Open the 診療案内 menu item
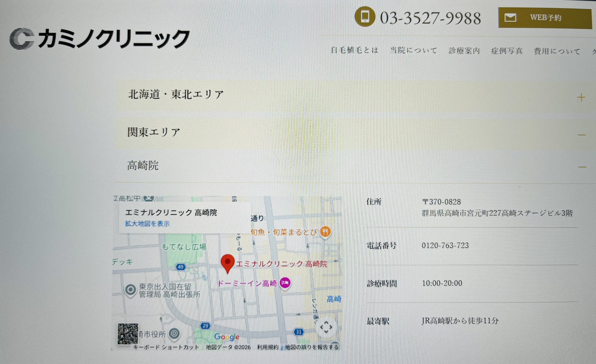Screen dimensions: 596x364 tap(464, 51)
